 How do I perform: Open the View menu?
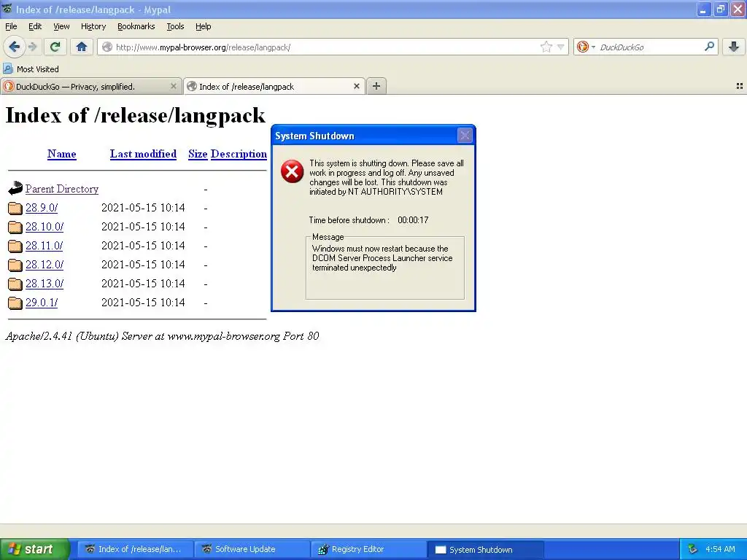(61, 26)
